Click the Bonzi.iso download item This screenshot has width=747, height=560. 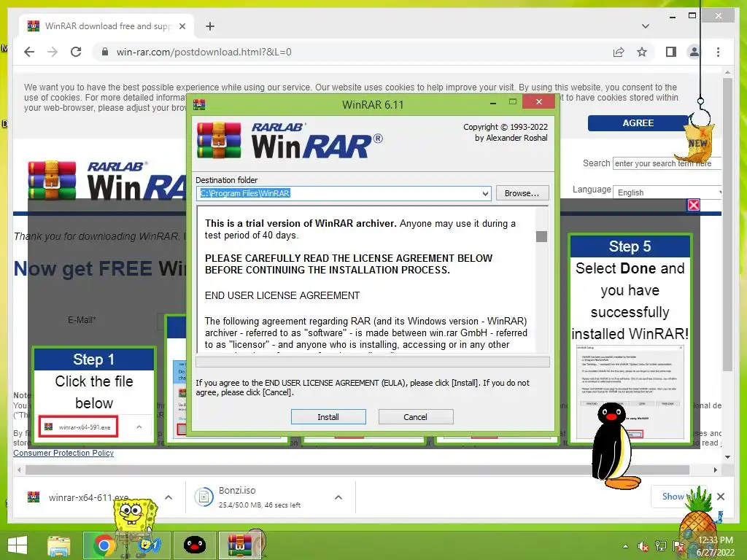click(260, 497)
